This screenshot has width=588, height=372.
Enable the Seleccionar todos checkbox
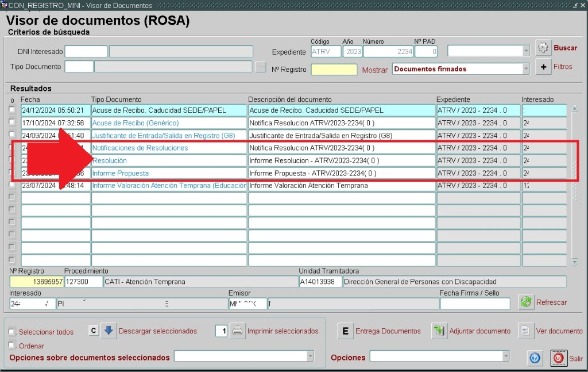12,332
